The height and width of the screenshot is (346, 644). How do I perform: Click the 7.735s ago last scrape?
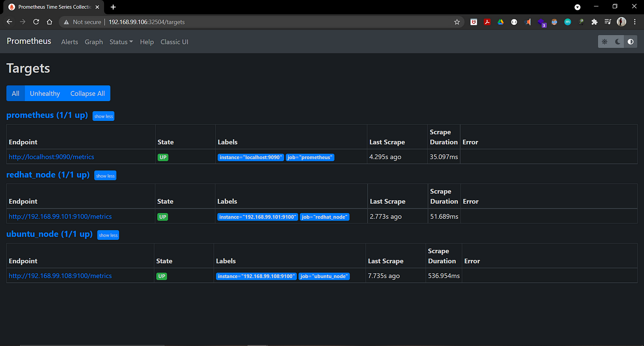tap(384, 276)
